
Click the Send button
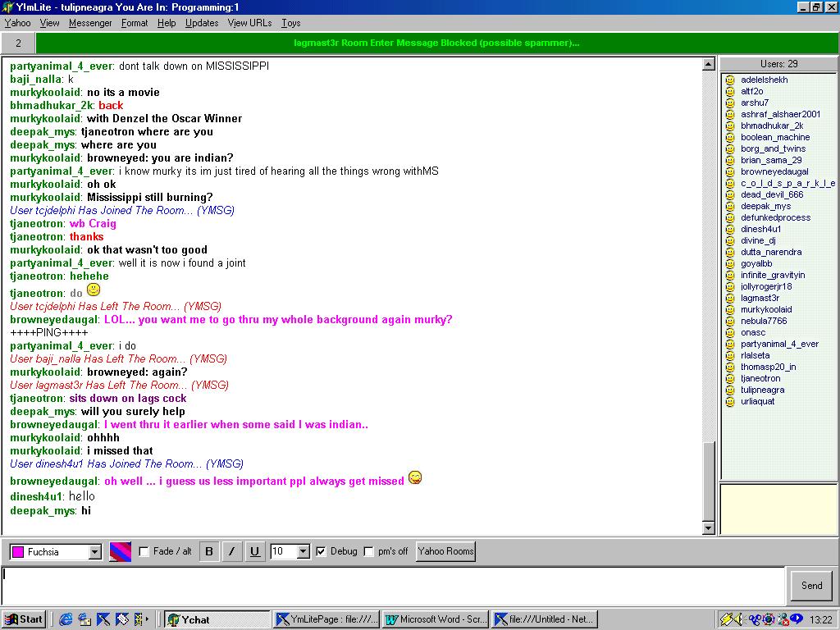[811, 586]
